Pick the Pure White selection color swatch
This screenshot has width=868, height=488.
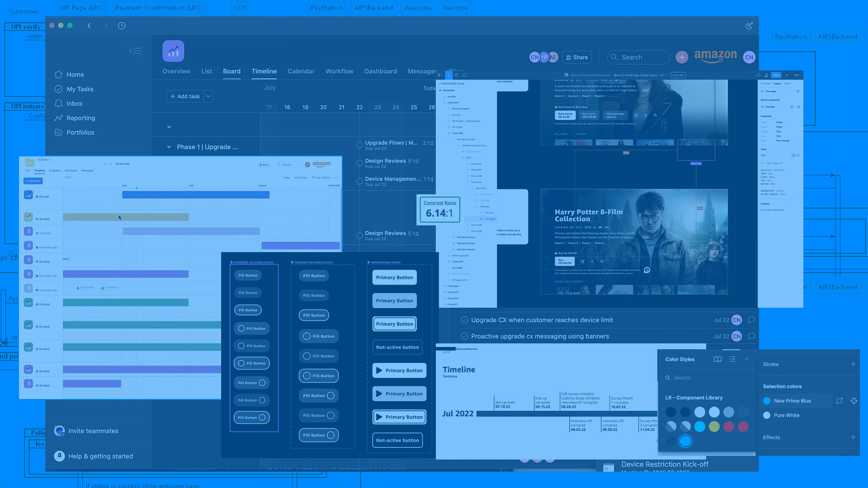point(767,415)
